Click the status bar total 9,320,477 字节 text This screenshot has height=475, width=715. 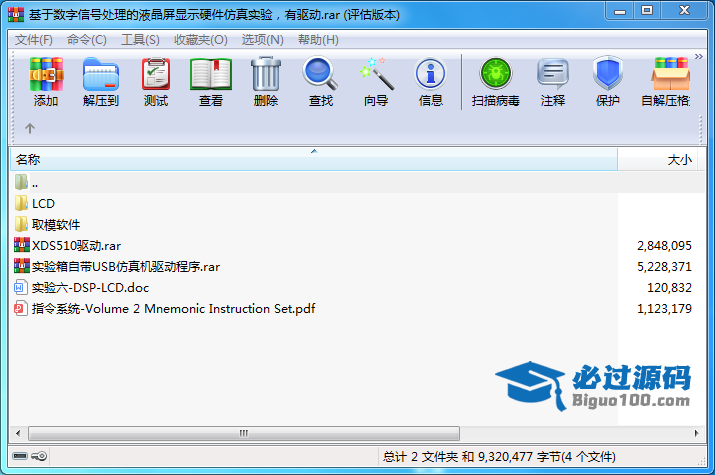(499, 457)
